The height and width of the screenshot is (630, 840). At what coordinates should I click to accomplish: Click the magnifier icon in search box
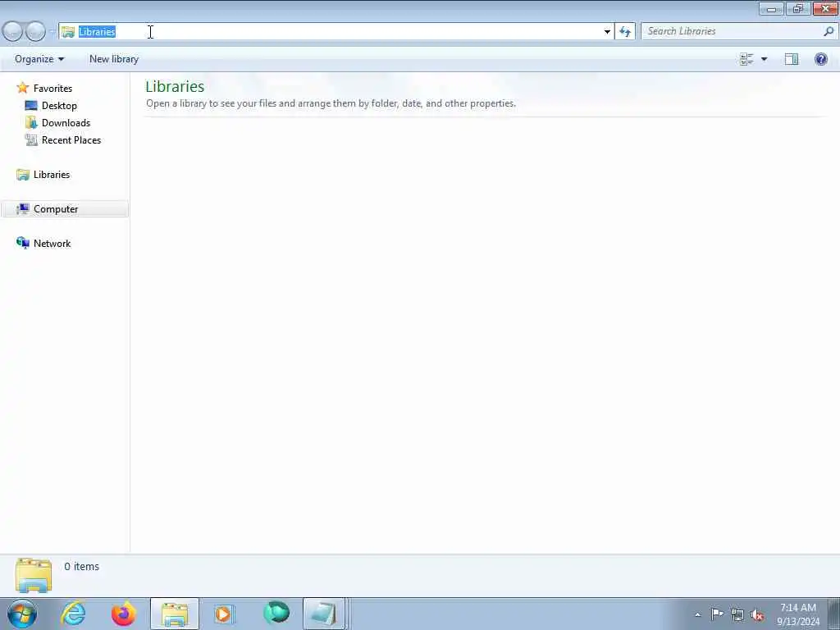coord(829,32)
